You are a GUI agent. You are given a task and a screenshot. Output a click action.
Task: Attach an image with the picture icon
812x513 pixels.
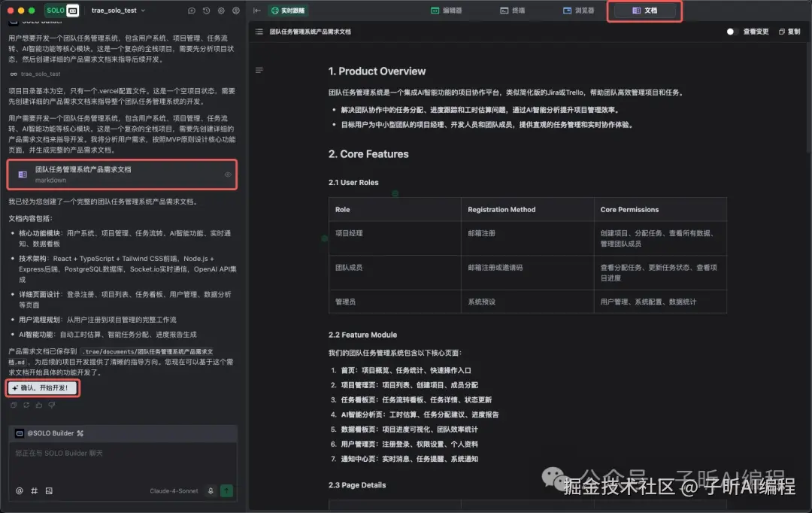point(49,490)
